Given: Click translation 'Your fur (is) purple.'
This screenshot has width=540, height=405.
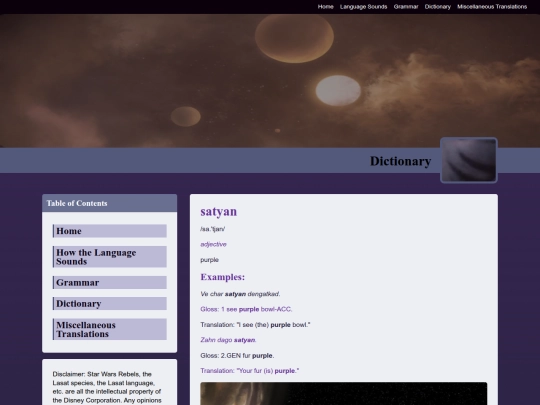Looking at the screenshot, I should pos(250,371).
